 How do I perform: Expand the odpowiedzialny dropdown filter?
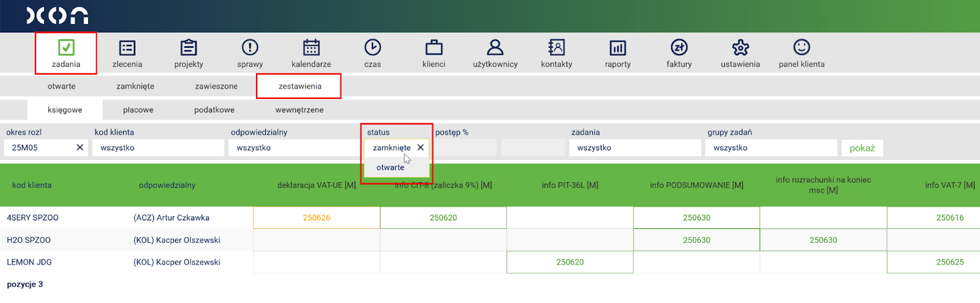294,148
